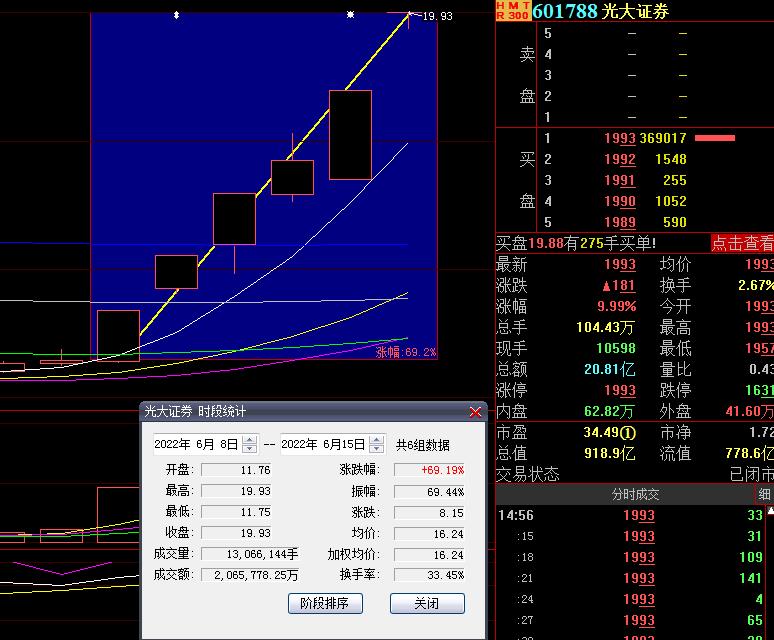774x640 pixels.
Task: Open the 分时成交 tab header
Action: (x=635, y=494)
